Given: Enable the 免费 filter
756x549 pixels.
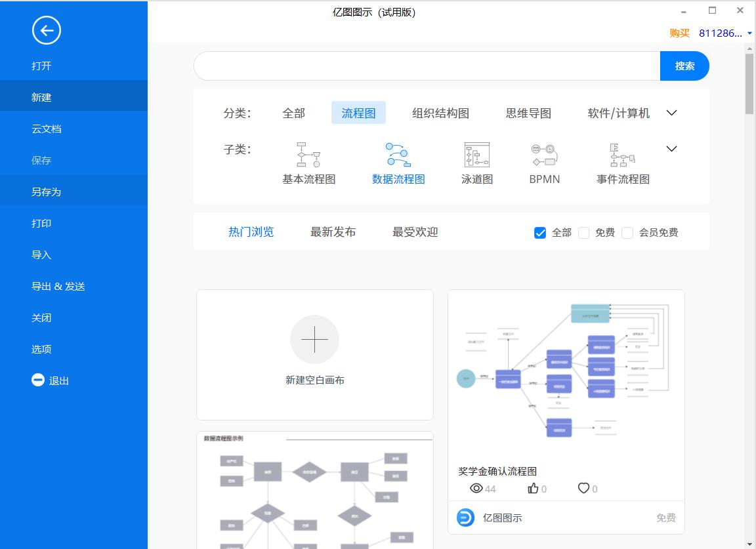Looking at the screenshot, I should coord(583,232).
